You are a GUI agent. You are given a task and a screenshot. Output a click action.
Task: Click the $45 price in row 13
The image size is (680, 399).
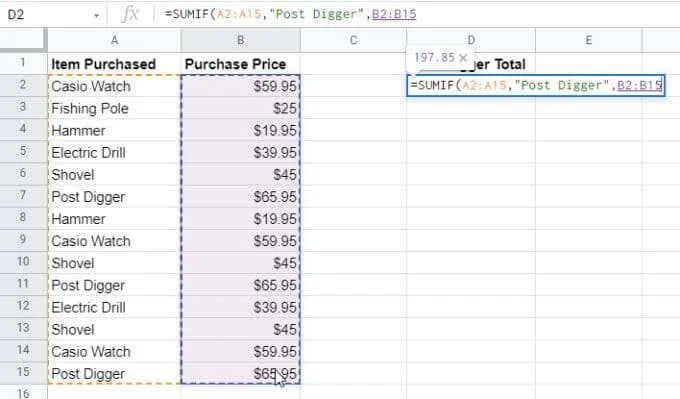click(240, 329)
